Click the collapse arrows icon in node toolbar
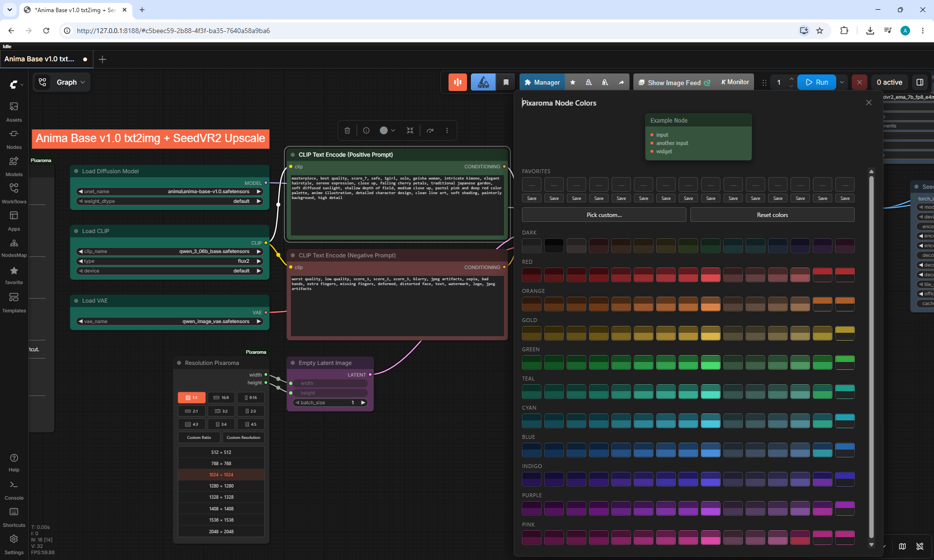This screenshot has height=560, width=934. coord(410,130)
